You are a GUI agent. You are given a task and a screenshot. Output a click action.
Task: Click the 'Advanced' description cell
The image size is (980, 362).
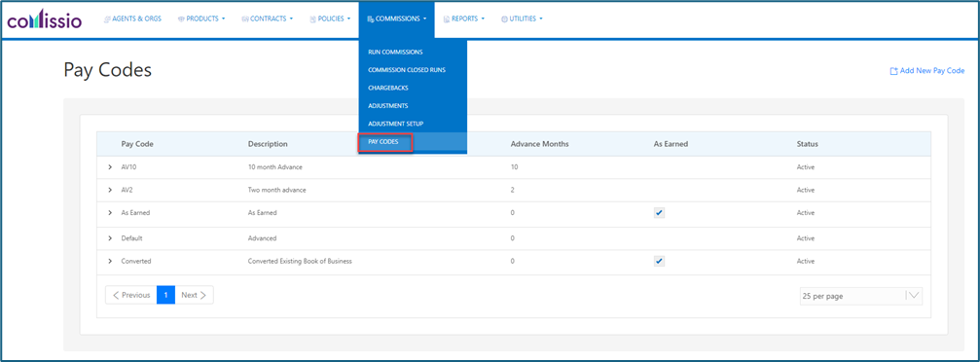[x=262, y=238]
